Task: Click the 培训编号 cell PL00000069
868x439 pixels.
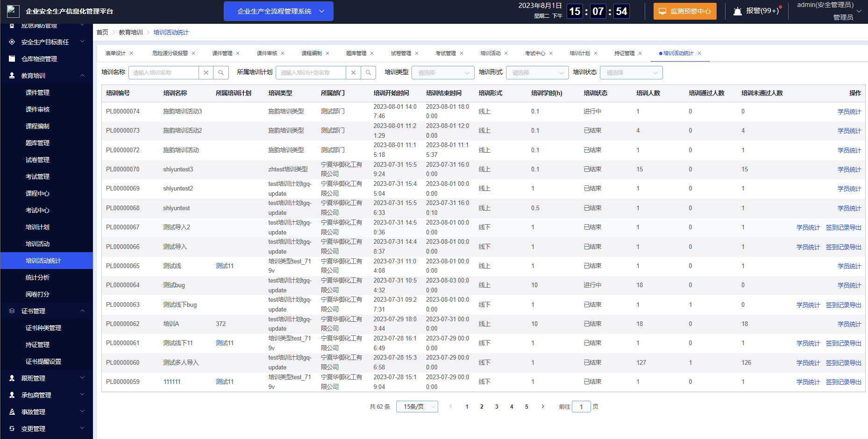Action: 123,189
